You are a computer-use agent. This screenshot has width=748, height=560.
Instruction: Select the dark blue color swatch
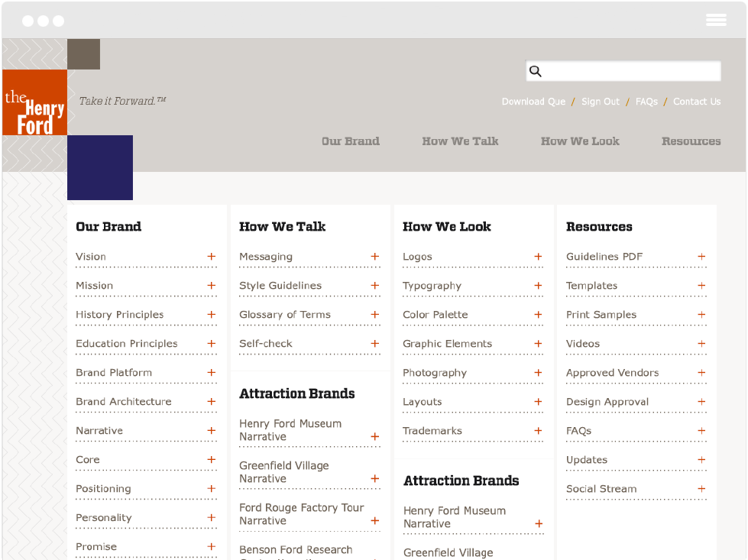pos(100,167)
